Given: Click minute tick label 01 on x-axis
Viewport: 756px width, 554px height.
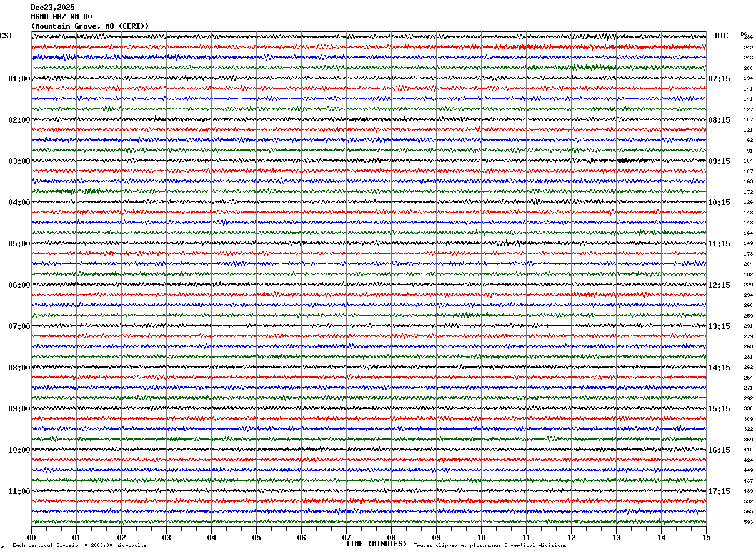Looking at the screenshot, I should [76, 537].
